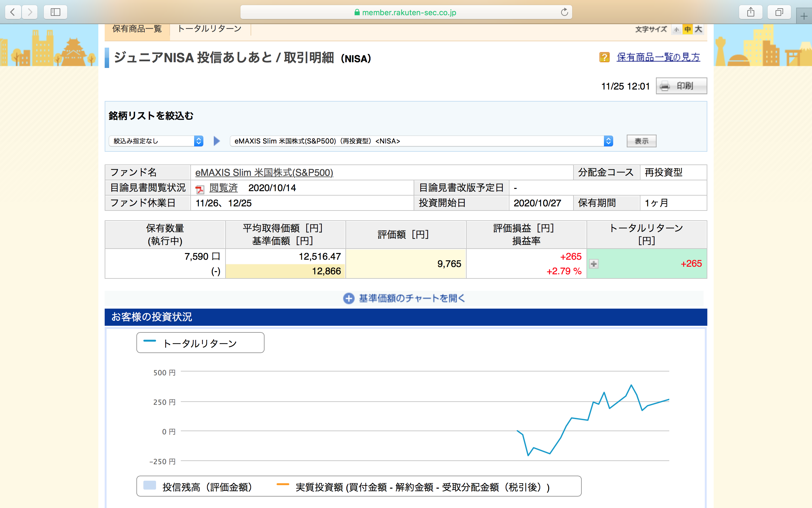Click the 500 円 chart axis label

(164, 373)
